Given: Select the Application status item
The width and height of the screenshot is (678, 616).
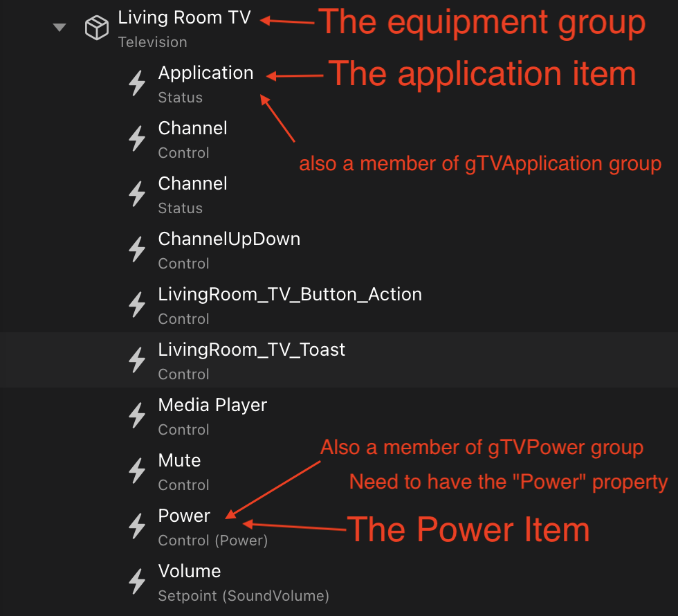Looking at the screenshot, I should click(x=205, y=73).
